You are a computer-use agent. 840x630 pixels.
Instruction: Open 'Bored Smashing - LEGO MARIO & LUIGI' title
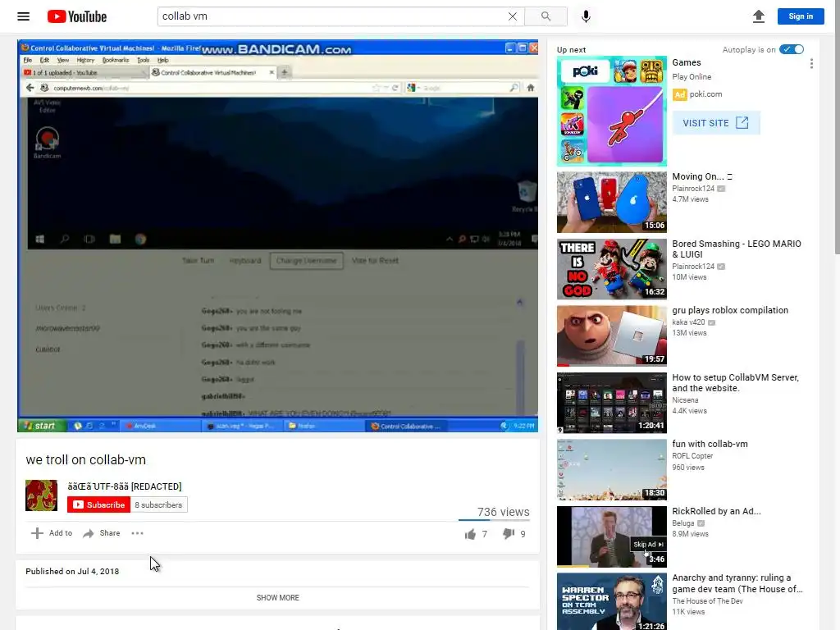point(737,249)
